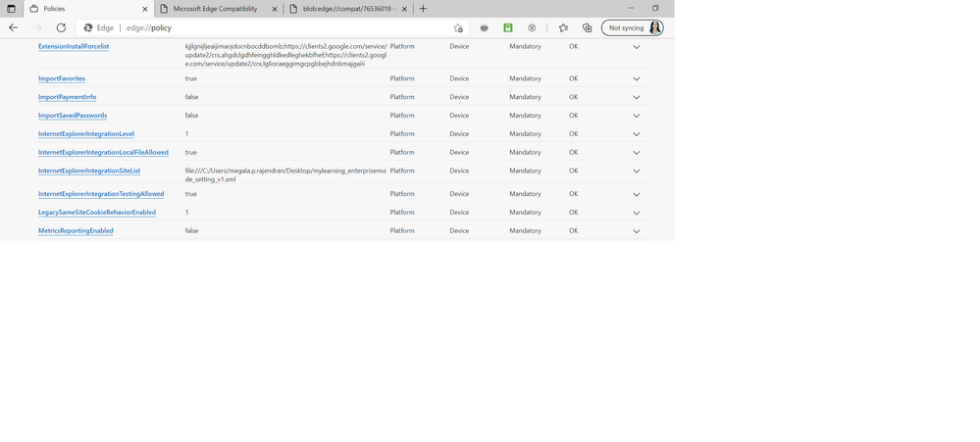The height and width of the screenshot is (442, 980).
Task: Expand the LegacySameSiteCookieBehaviorEnabled row
Action: tap(637, 213)
